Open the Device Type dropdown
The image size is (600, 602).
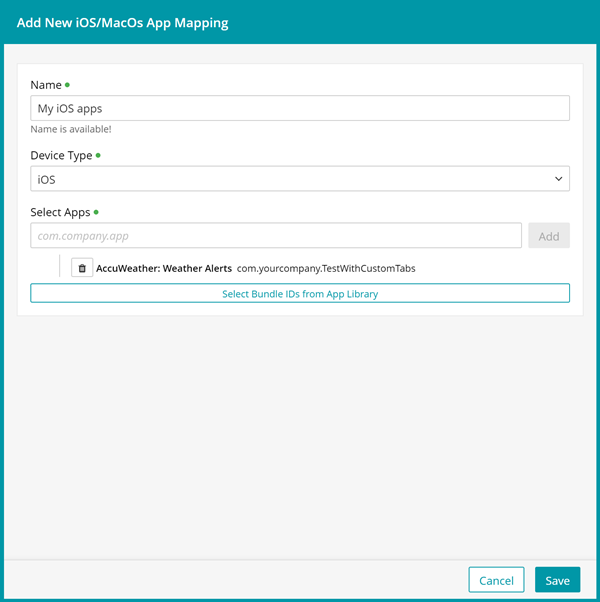coord(300,179)
